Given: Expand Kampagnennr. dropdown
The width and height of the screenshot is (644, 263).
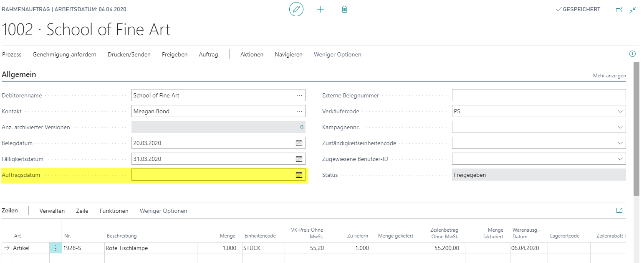Looking at the screenshot, I should click(619, 128).
